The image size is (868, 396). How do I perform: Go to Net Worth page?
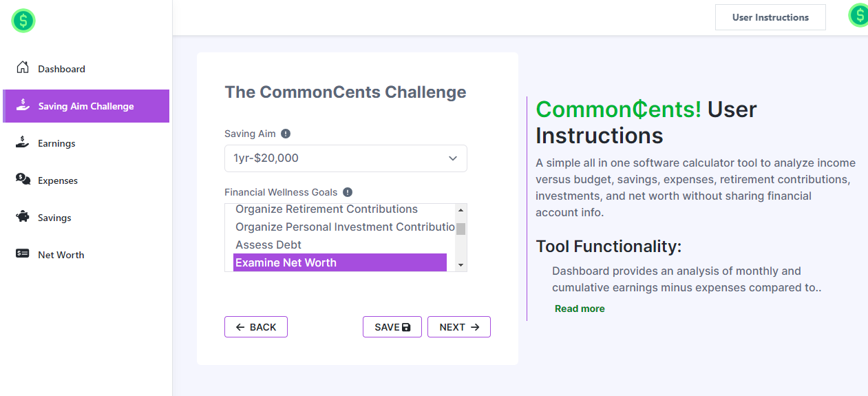coord(61,255)
